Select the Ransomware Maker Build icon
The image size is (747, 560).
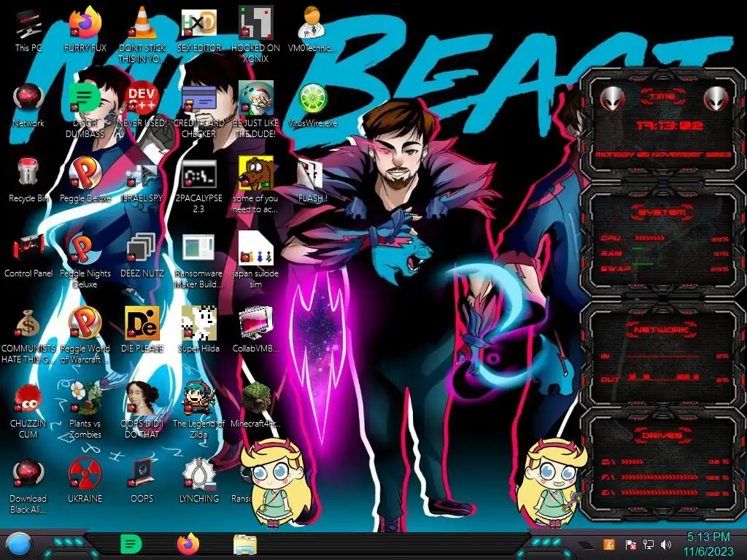point(198,260)
